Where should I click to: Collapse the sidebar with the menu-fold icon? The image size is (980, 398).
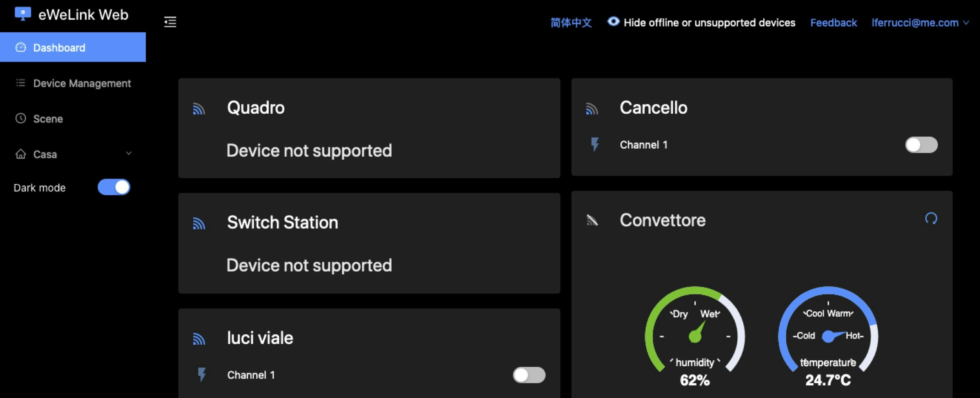170,22
